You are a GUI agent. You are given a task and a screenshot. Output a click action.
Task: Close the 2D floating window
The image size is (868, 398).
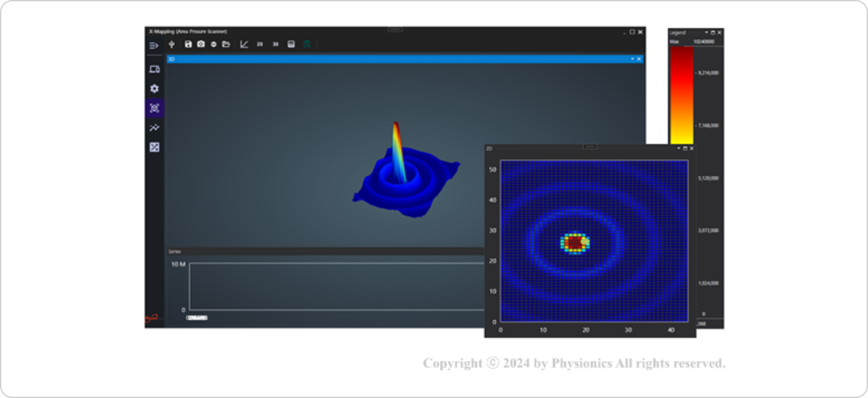(x=692, y=148)
